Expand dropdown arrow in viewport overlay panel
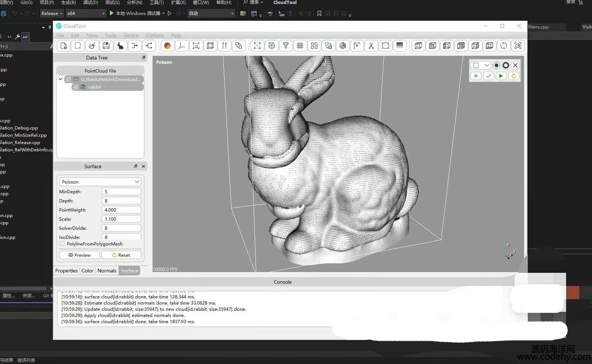 coord(487,65)
